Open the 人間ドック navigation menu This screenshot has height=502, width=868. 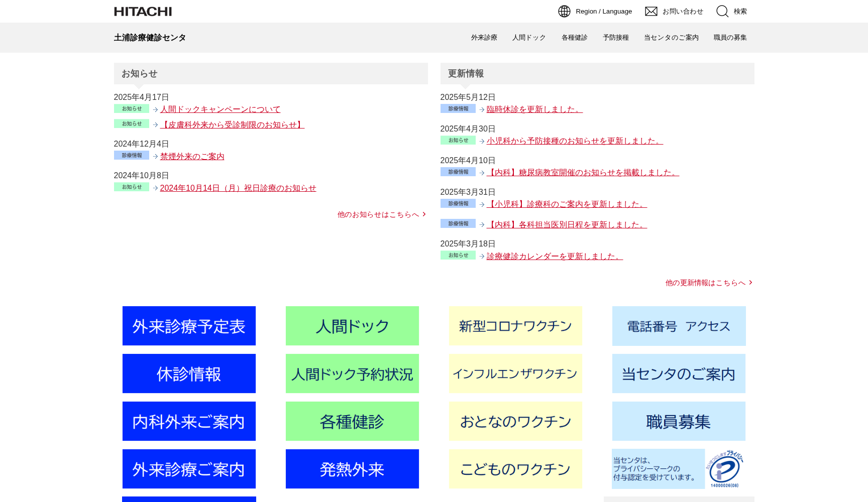tap(528, 37)
